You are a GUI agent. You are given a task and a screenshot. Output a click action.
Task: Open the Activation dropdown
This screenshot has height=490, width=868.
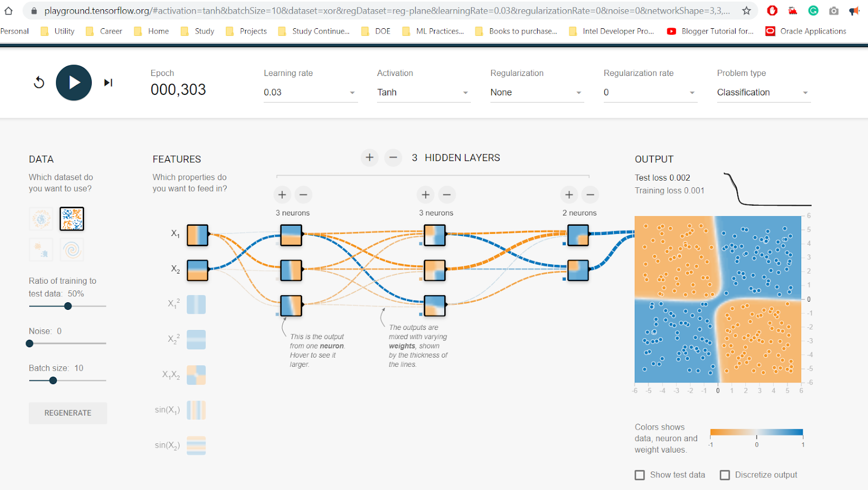423,92
